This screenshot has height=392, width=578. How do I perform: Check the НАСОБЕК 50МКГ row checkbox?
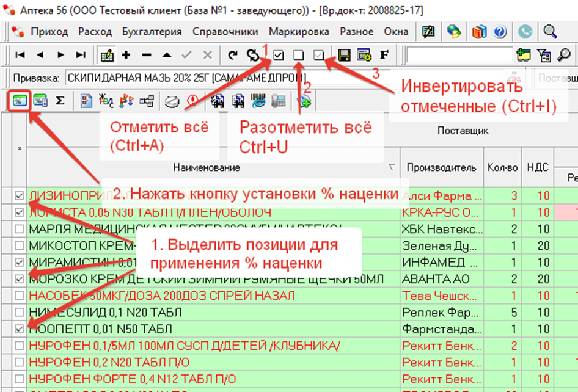[19, 296]
